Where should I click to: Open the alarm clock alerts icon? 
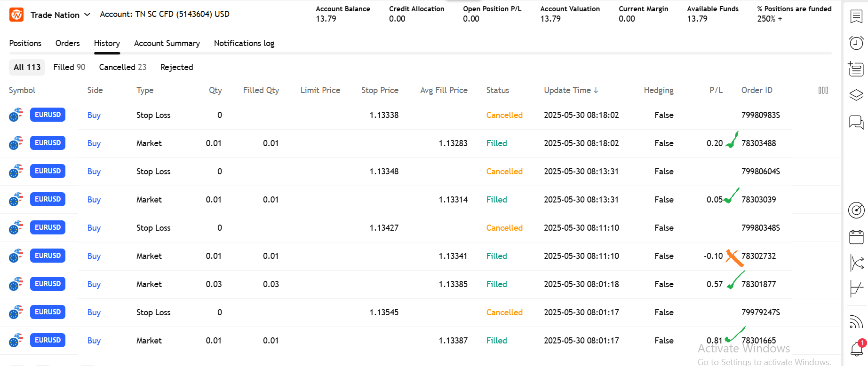coord(856,43)
